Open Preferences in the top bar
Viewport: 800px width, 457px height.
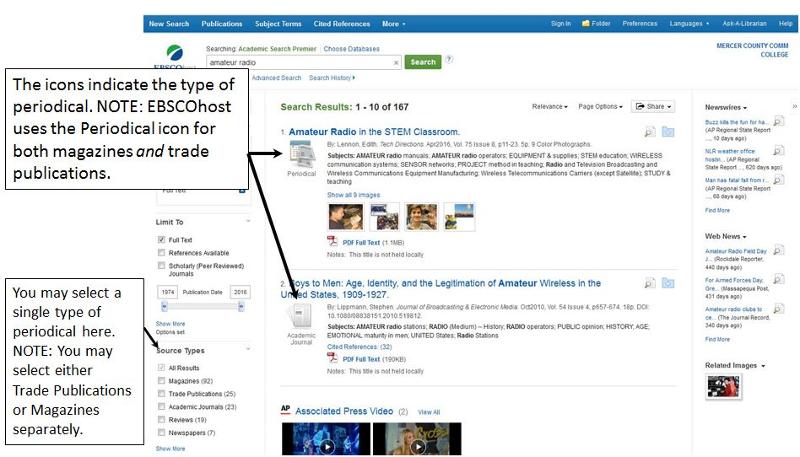point(640,23)
